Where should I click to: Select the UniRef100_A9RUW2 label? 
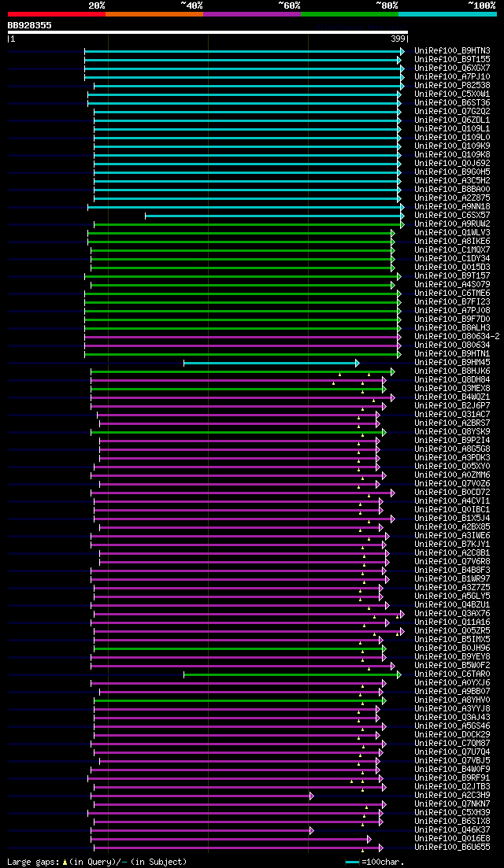coord(452,223)
